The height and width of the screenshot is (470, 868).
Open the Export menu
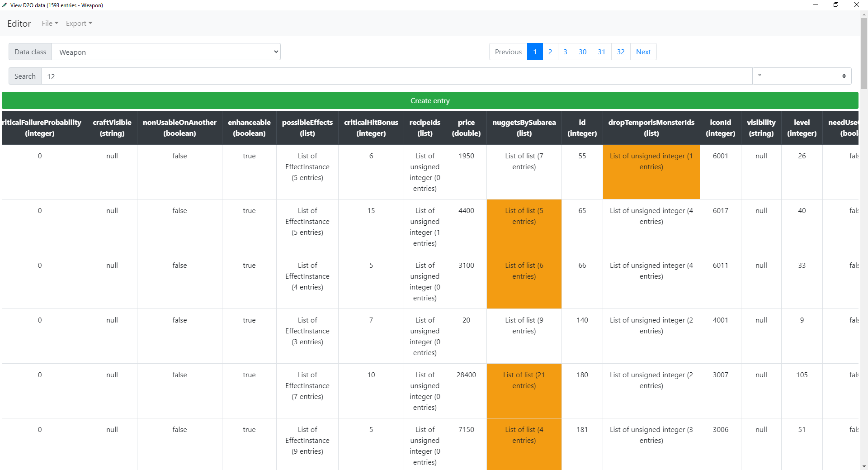point(79,24)
